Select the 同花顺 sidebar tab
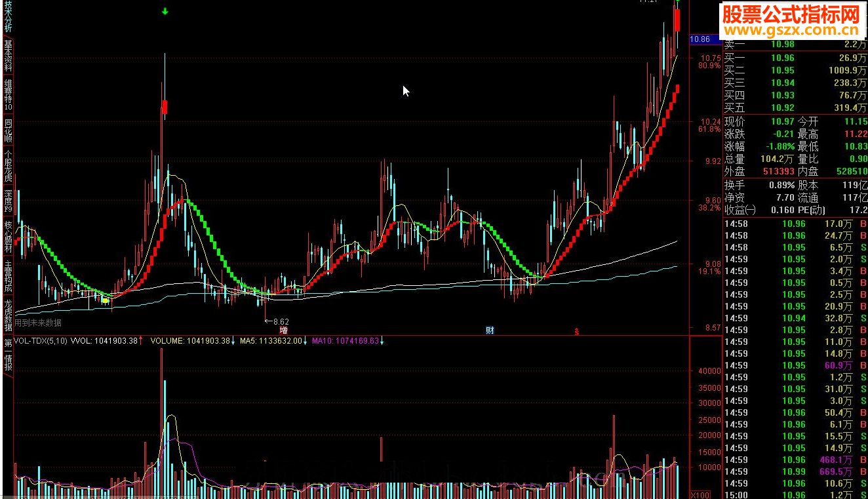The height and width of the screenshot is (499, 868). [x=8, y=130]
